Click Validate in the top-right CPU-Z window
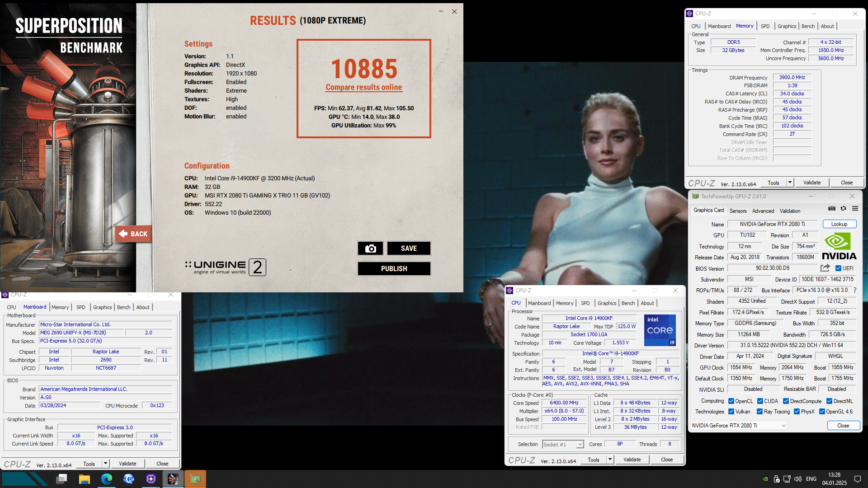 (812, 183)
